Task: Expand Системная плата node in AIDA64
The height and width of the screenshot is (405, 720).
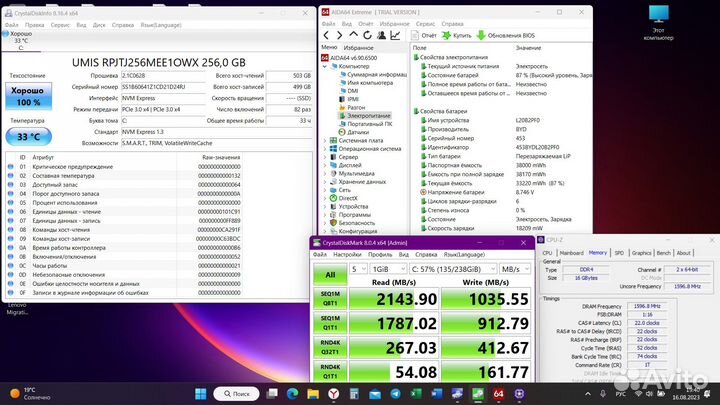Action: click(325, 141)
